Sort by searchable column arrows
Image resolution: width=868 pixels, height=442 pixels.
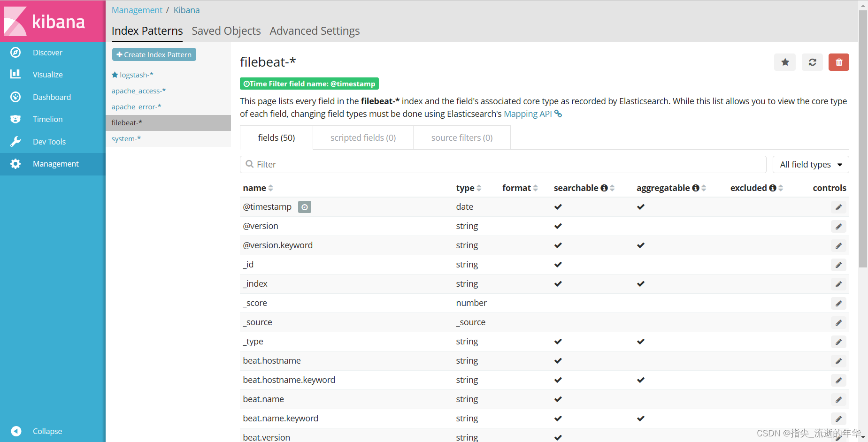tap(612, 188)
